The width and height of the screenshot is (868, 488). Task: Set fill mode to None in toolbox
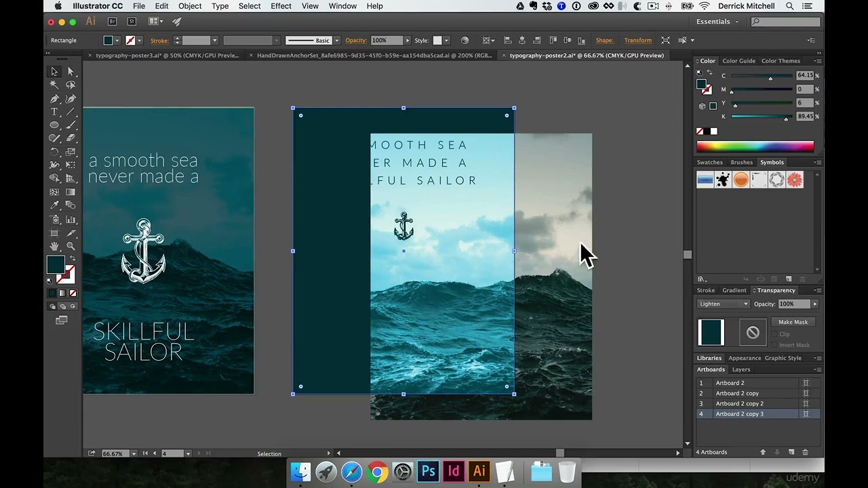(73, 293)
